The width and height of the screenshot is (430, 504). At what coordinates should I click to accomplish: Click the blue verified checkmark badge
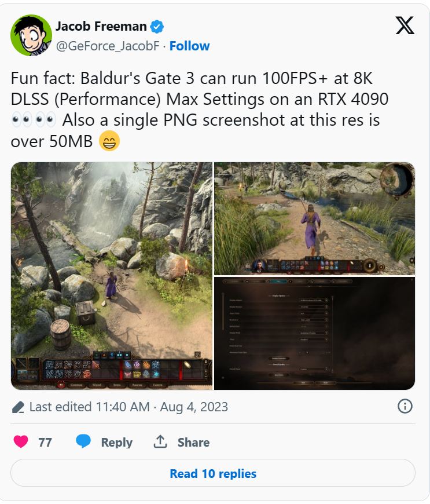point(157,26)
